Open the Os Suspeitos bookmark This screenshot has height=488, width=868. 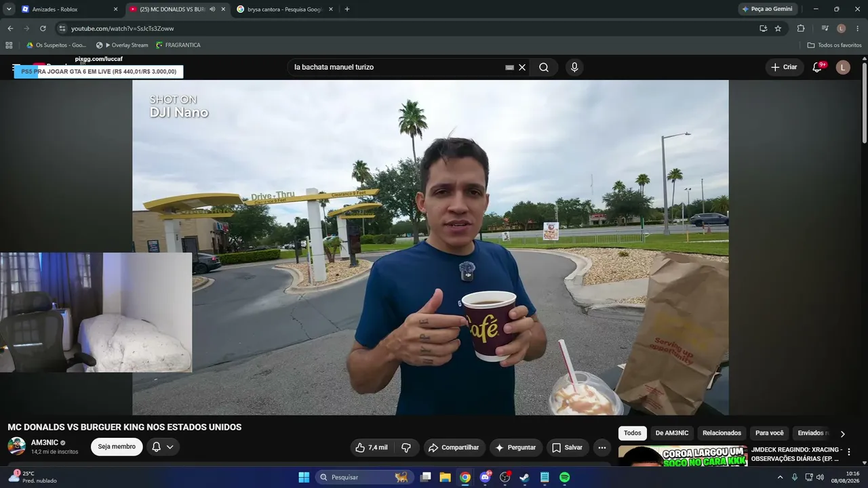(x=56, y=45)
